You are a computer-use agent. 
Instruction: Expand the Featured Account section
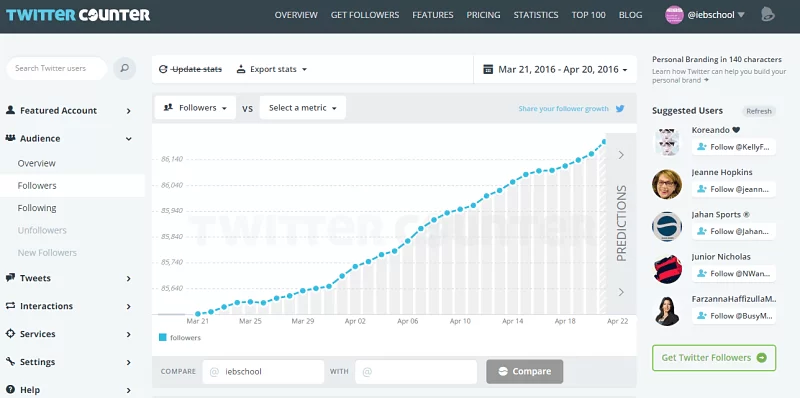pos(129,111)
